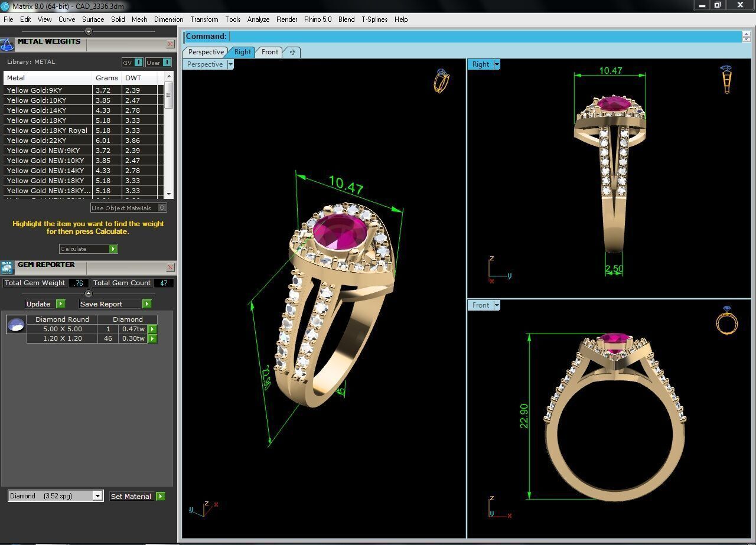This screenshot has width=756, height=545.
Task: Switch to the Right viewport tab
Action: [x=242, y=52]
